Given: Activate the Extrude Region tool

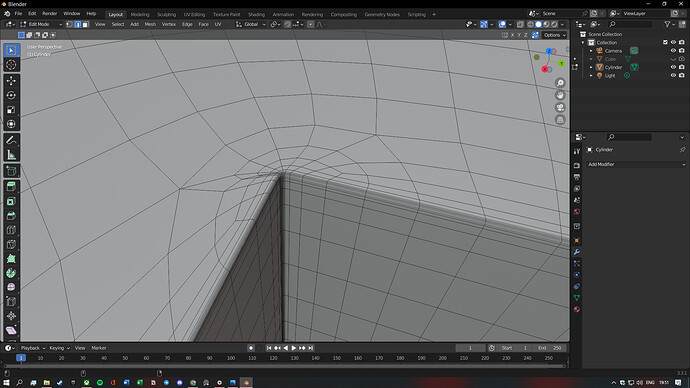Looking at the screenshot, I should 11,187.
